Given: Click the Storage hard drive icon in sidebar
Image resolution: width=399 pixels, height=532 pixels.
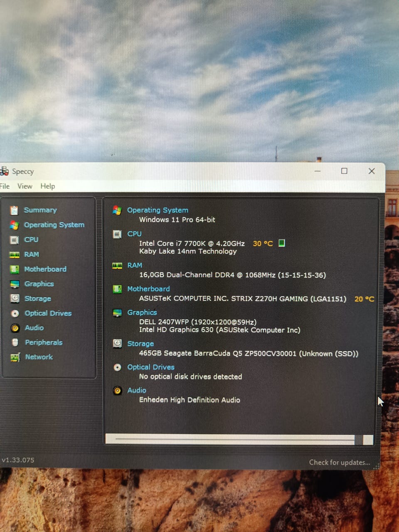Looking at the screenshot, I should [15, 298].
